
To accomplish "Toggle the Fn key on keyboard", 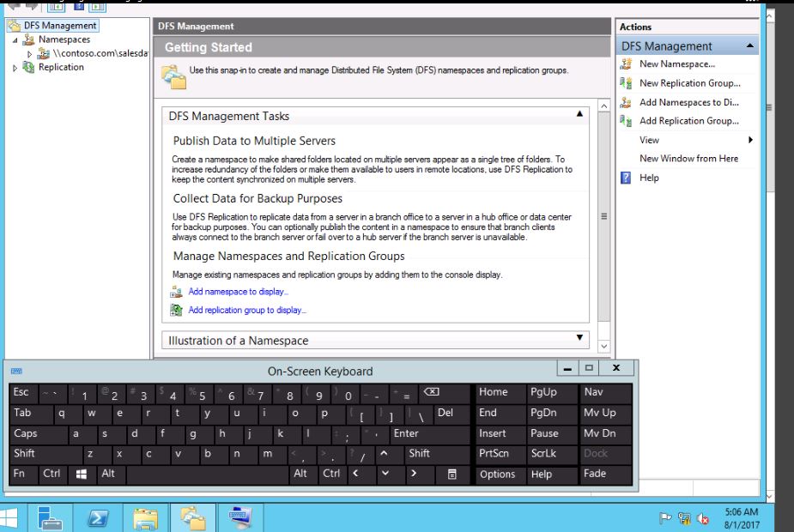I will pyautogui.click(x=23, y=475).
